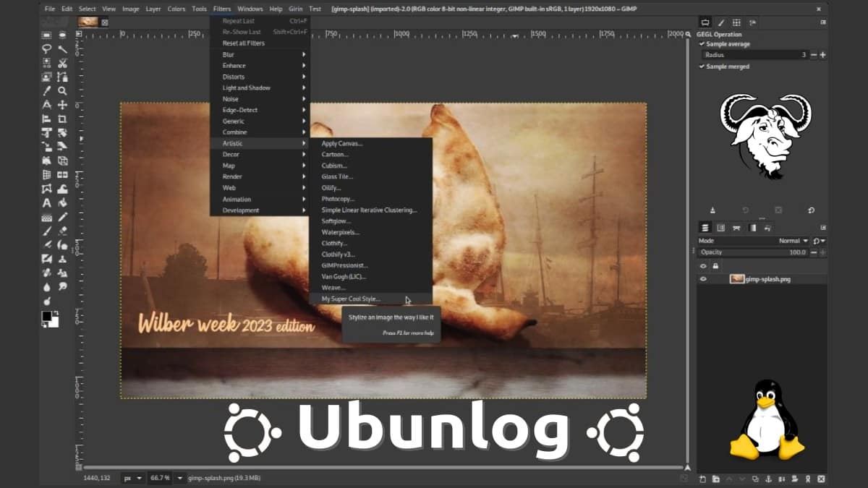Choose GIMPressionist... filter entry

coord(371,265)
